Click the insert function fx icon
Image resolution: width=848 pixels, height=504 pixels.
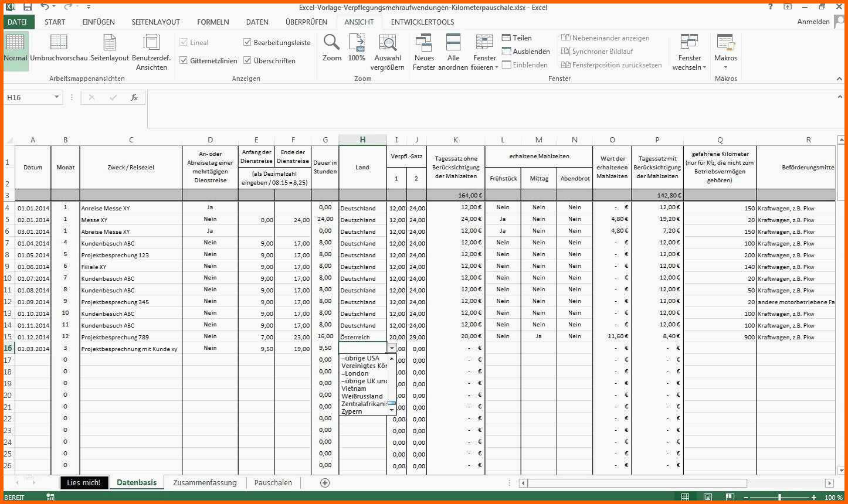click(x=134, y=97)
